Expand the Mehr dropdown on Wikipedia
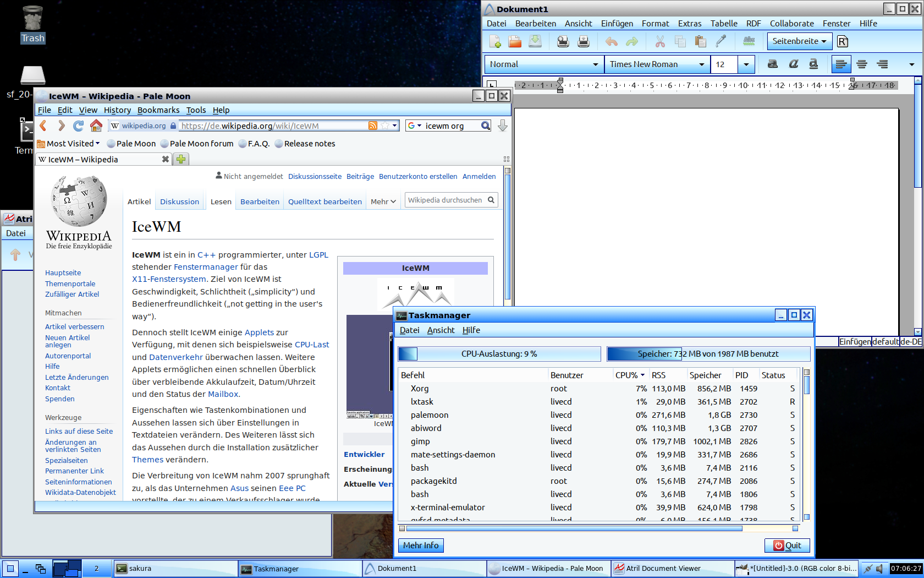 [383, 201]
